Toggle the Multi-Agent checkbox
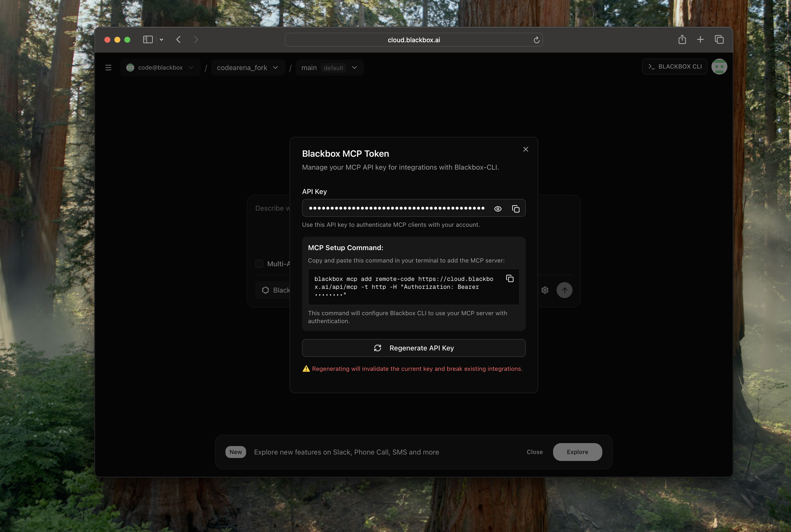This screenshot has height=532, width=791. [259, 264]
